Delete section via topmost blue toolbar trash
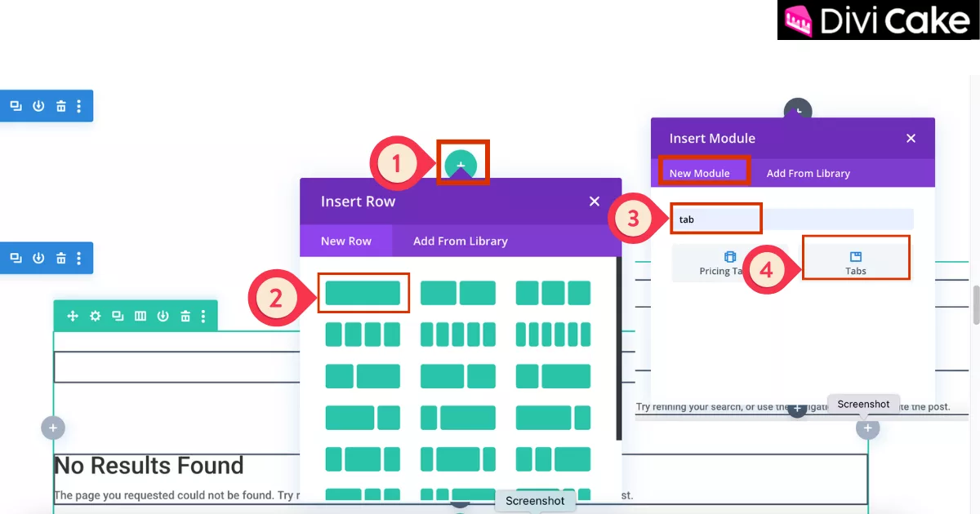 pyautogui.click(x=61, y=106)
